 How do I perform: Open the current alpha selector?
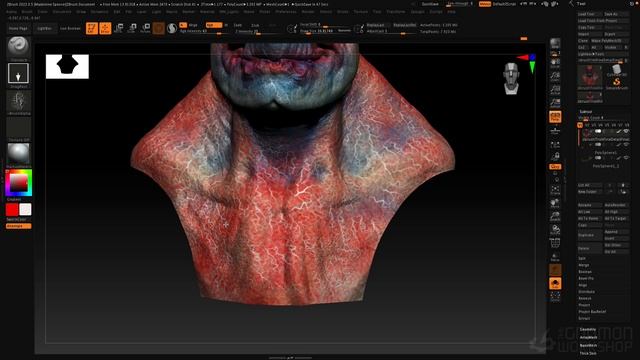18,100
